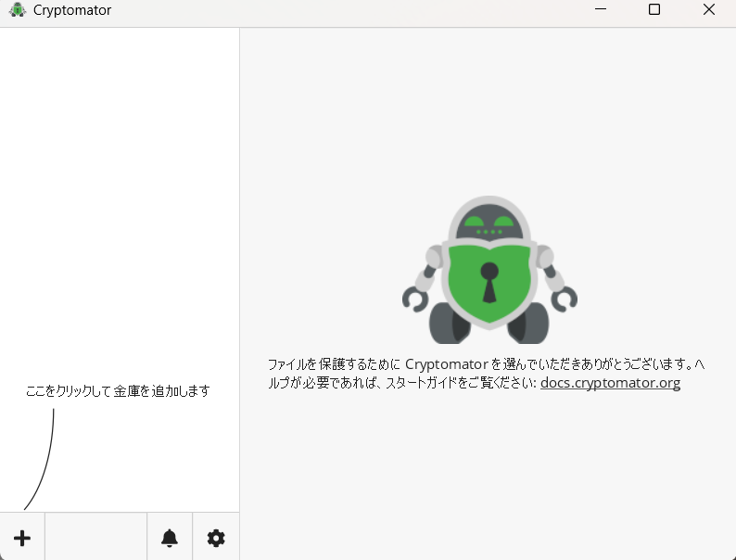Minimize the Cryptomator window
This screenshot has height=560, width=736.
coord(601,9)
